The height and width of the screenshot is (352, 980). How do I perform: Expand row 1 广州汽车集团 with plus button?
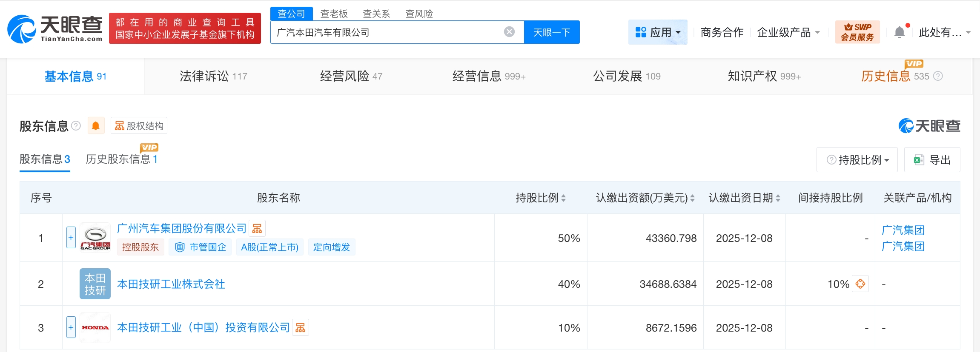tap(71, 238)
